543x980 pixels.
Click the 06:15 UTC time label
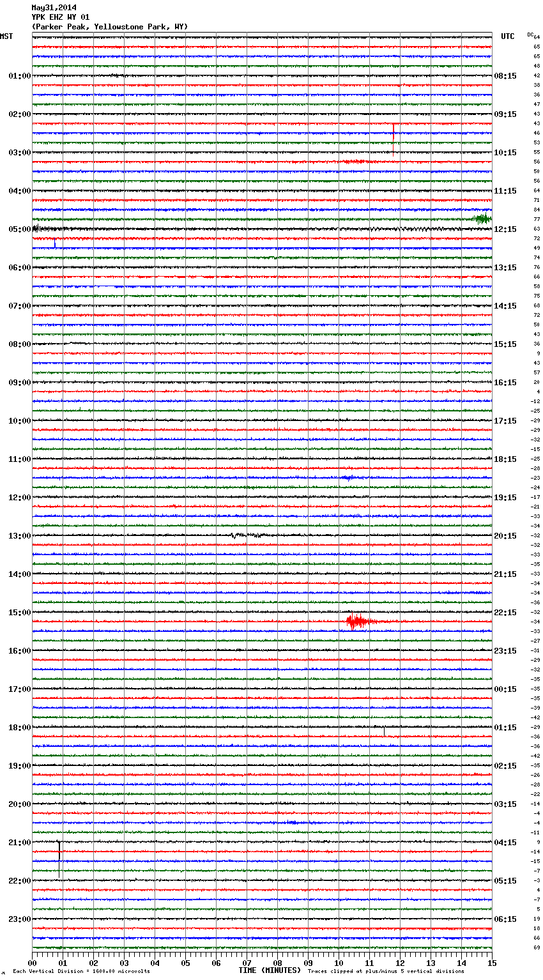(x=505, y=919)
